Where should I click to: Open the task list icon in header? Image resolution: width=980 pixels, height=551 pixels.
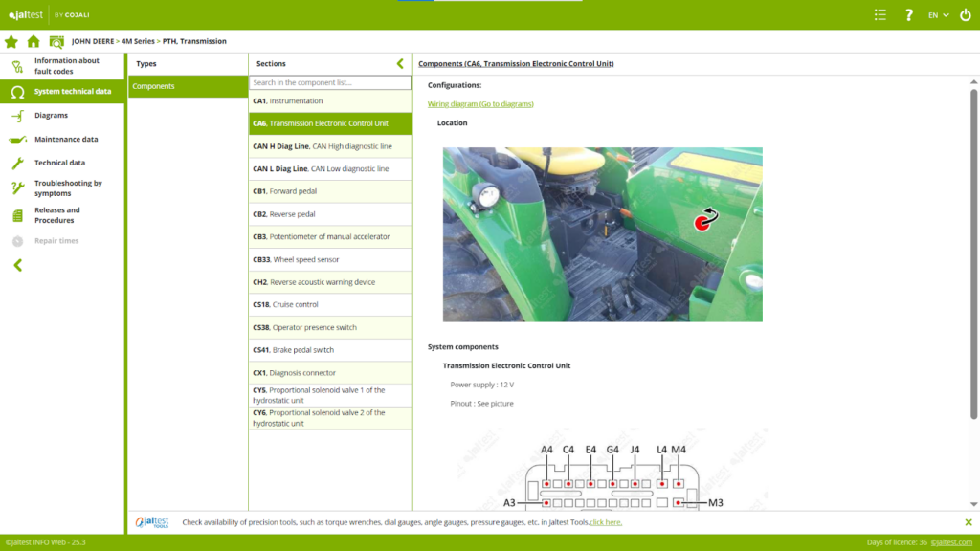[x=880, y=15]
